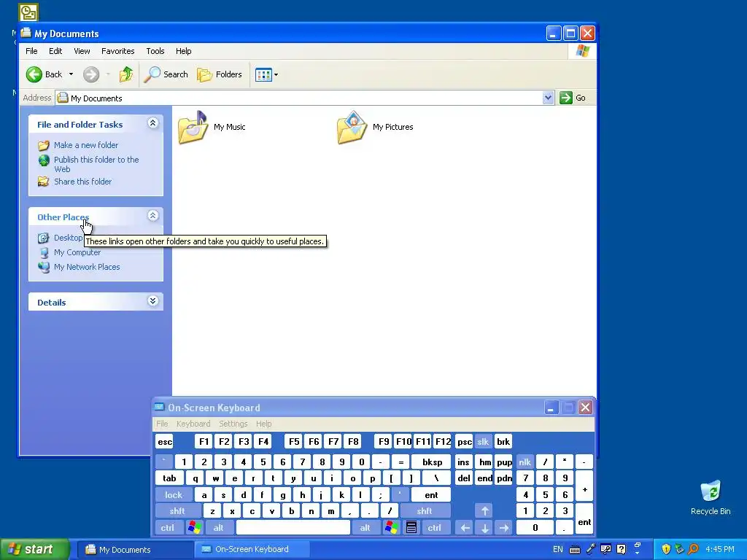The width and height of the screenshot is (747, 560).
Task: Select the My Music folder icon
Action: [x=193, y=127]
